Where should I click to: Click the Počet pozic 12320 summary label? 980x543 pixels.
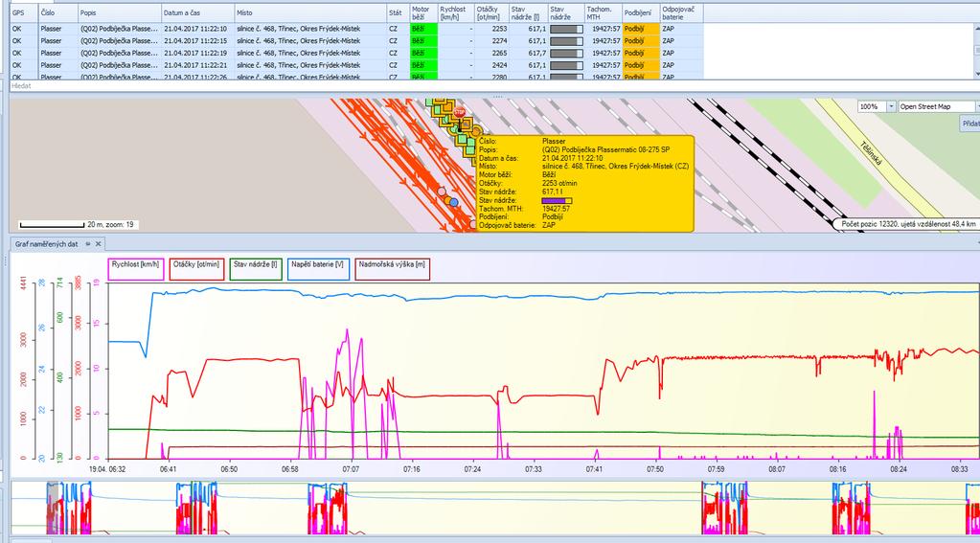tap(907, 223)
